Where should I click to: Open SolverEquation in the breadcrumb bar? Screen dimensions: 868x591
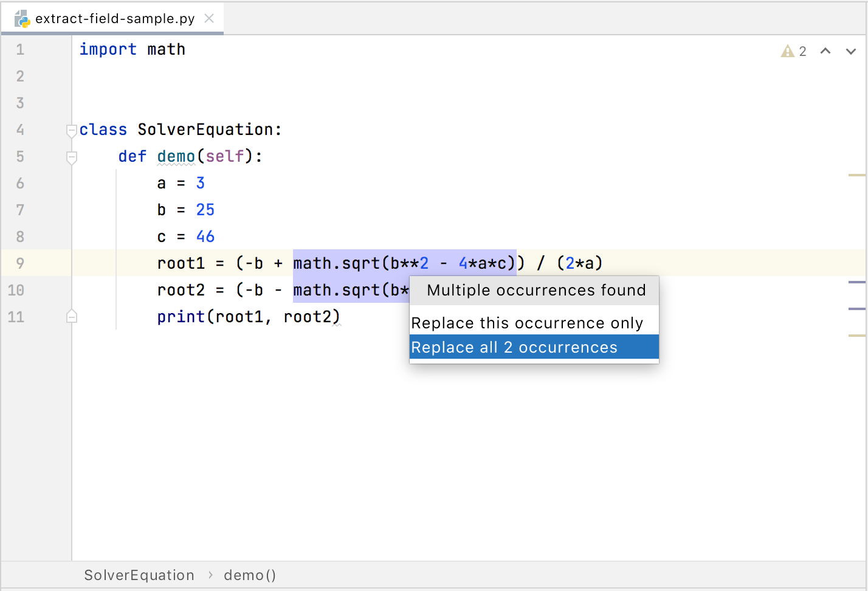(x=139, y=575)
